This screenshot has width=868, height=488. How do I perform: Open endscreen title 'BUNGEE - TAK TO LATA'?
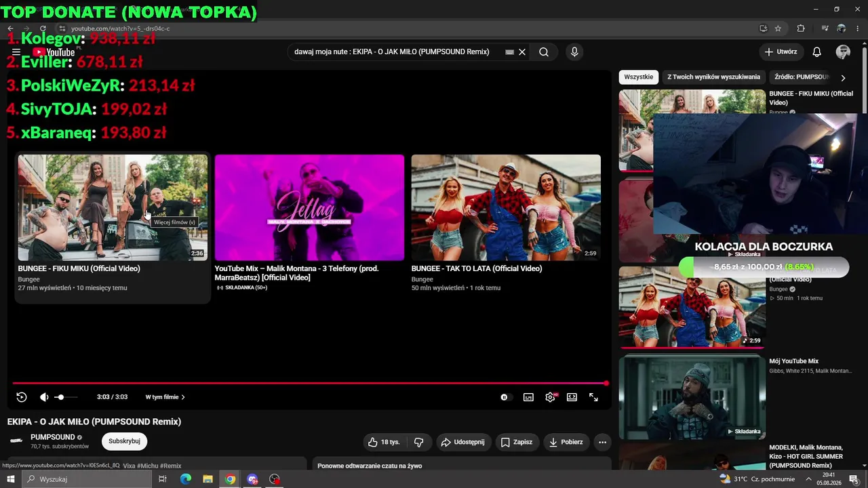click(477, 268)
